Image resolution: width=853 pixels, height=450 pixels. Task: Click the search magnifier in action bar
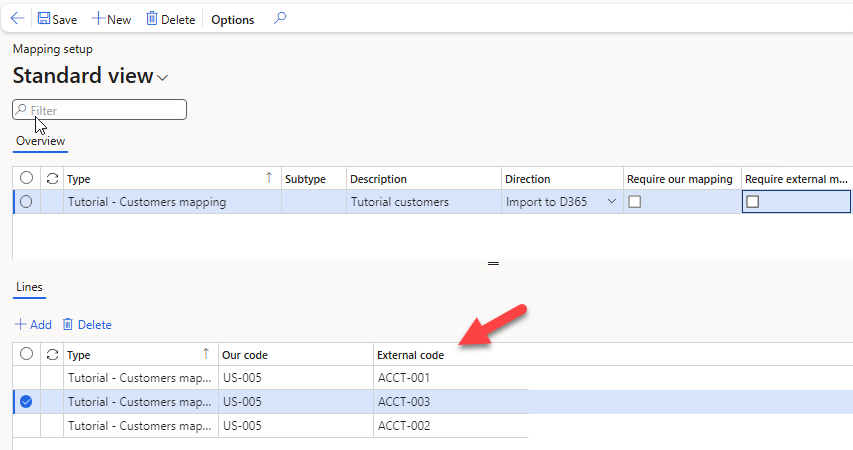[x=280, y=18]
